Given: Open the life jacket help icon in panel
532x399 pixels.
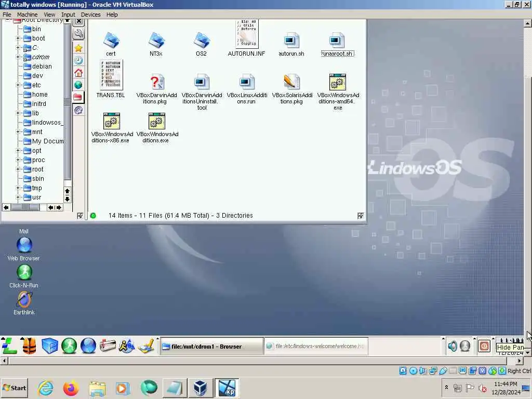Looking at the screenshot, I should pos(29,345).
